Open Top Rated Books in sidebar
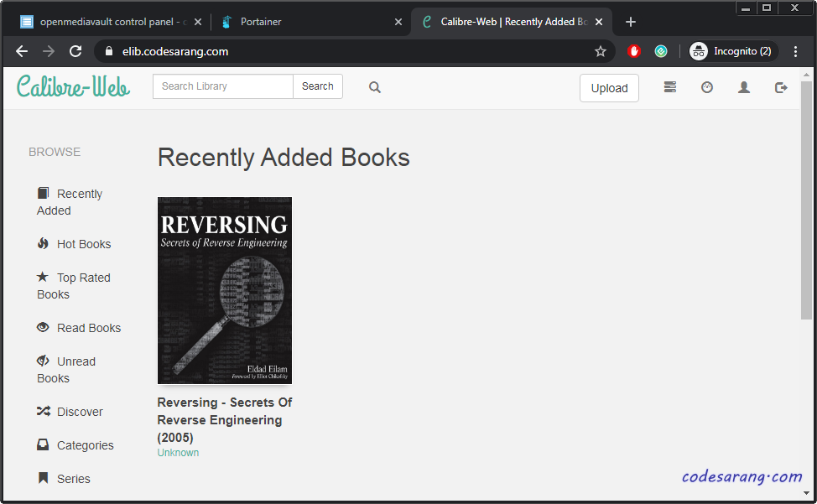Viewport: 817px width, 504px height. pos(74,286)
